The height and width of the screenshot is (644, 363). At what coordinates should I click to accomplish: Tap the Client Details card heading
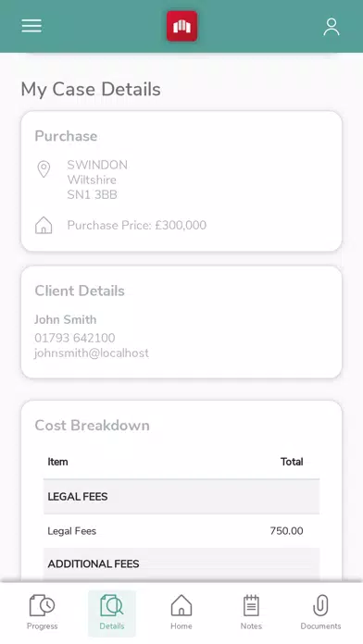[x=80, y=291]
